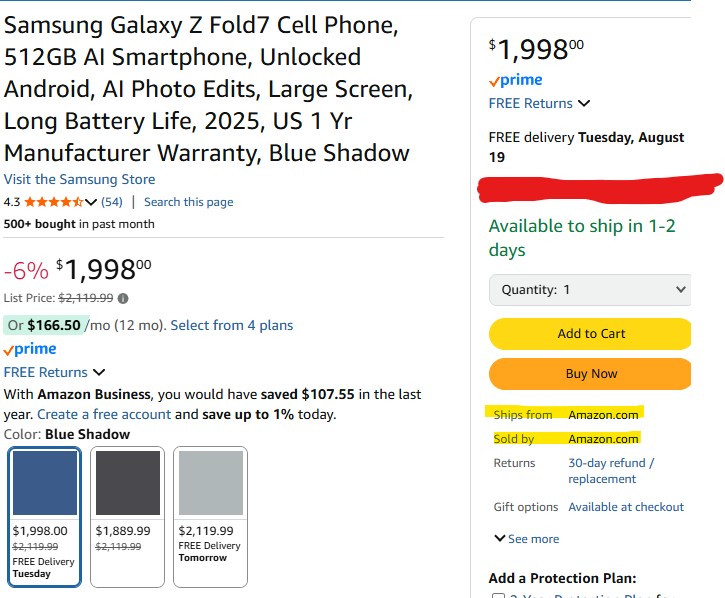The image size is (725, 598).
Task: Follow the Create a free account link
Action: pos(104,414)
